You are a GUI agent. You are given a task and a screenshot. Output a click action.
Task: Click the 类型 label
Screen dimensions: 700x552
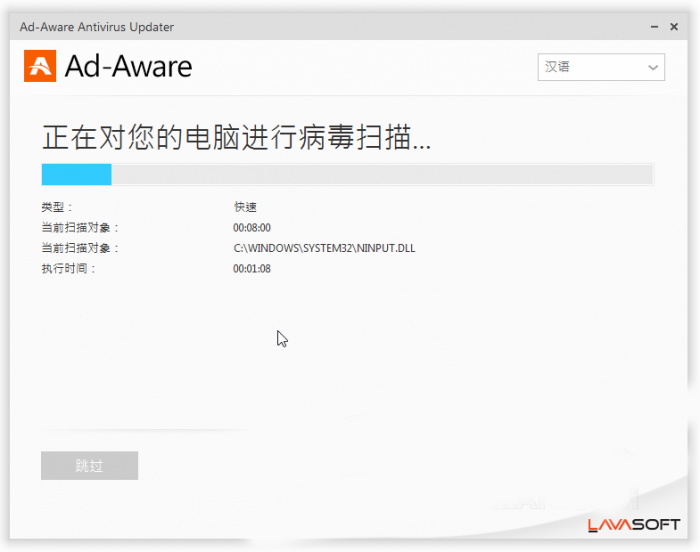click(57, 207)
